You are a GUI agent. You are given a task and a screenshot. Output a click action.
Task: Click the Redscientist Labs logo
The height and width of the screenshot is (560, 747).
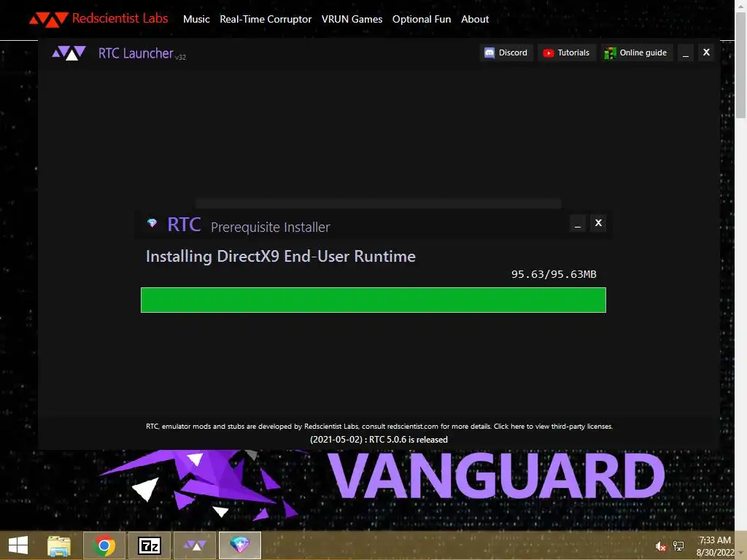pos(98,19)
